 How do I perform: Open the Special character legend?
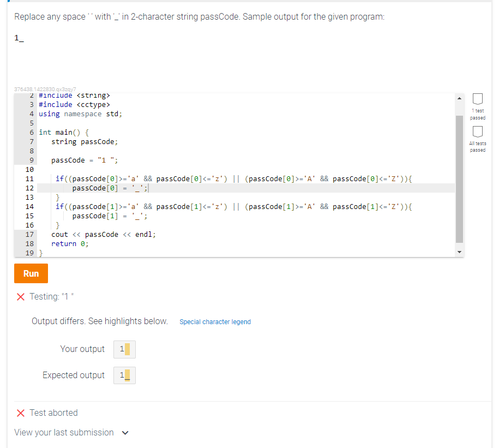tap(215, 322)
